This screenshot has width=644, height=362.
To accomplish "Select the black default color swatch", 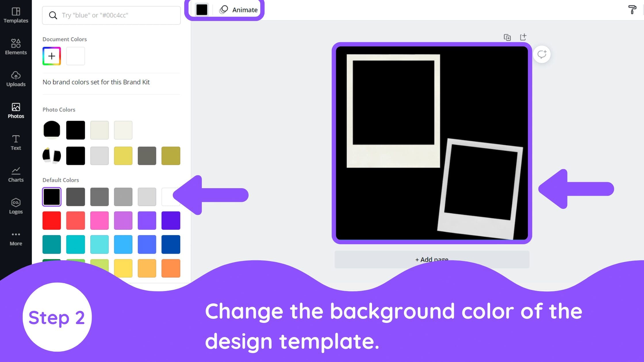I will 51,196.
